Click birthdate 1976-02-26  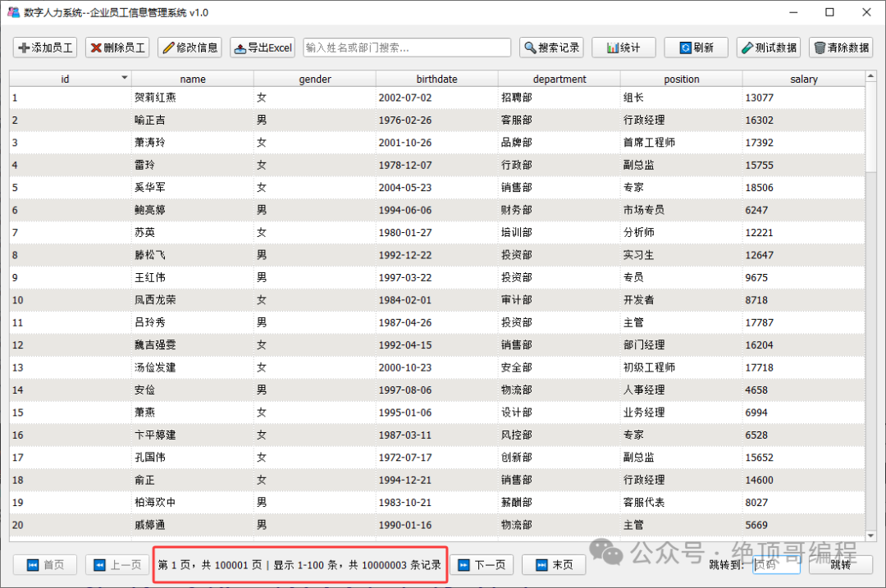tap(436, 120)
